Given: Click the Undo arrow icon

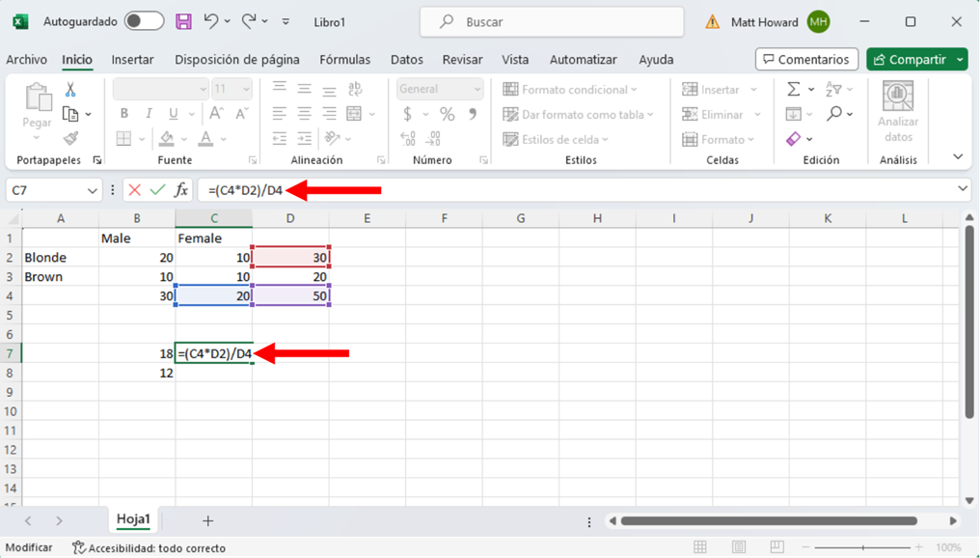Looking at the screenshot, I should coord(211,21).
